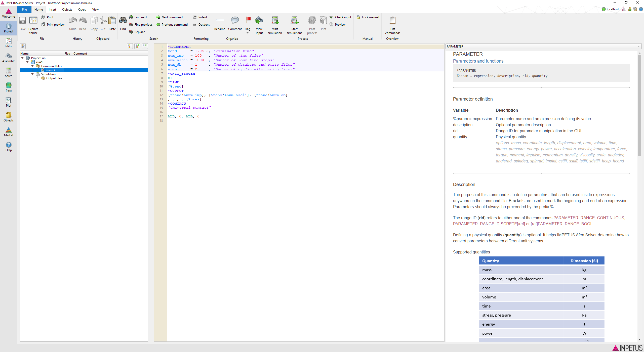Open the Objects sidebar section
The width and height of the screenshot is (644, 352).
pos(9,117)
